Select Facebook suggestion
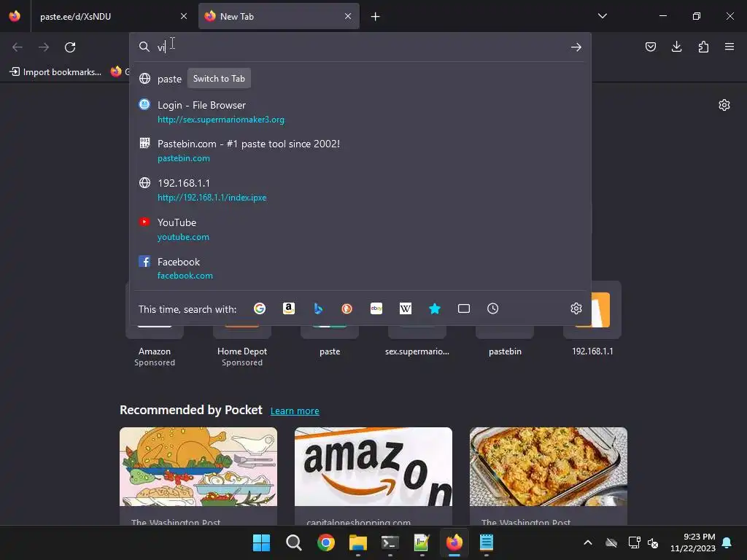This screenshot has height=560, width=747. pos(360,268)
